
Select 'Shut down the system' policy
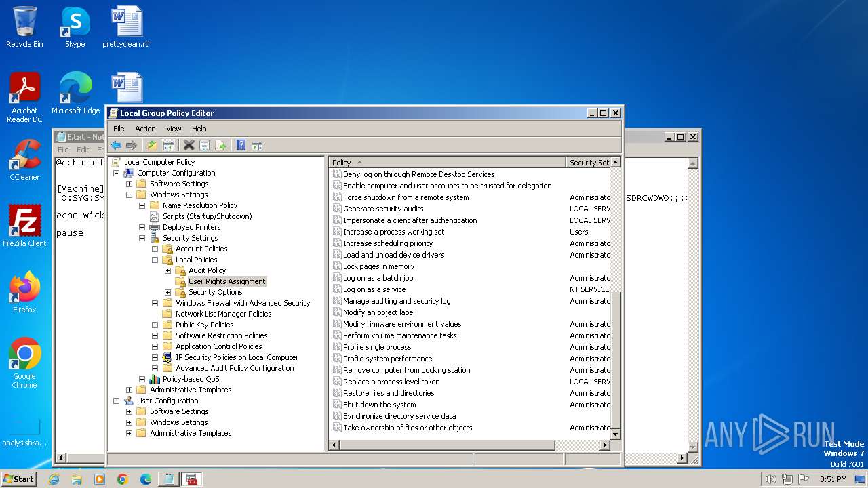coord(380,405)
